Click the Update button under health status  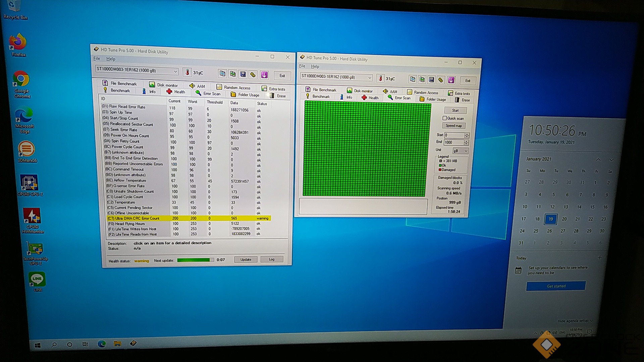point(246,259)
